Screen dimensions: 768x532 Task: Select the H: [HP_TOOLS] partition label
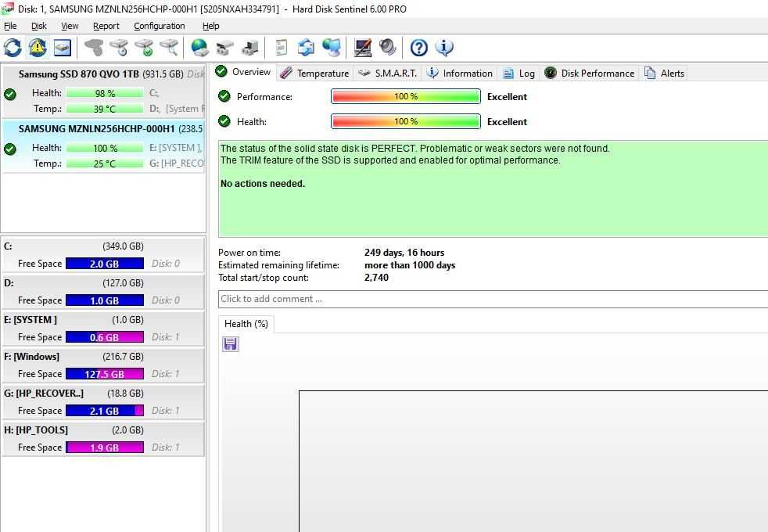click(x=36, y=430)
